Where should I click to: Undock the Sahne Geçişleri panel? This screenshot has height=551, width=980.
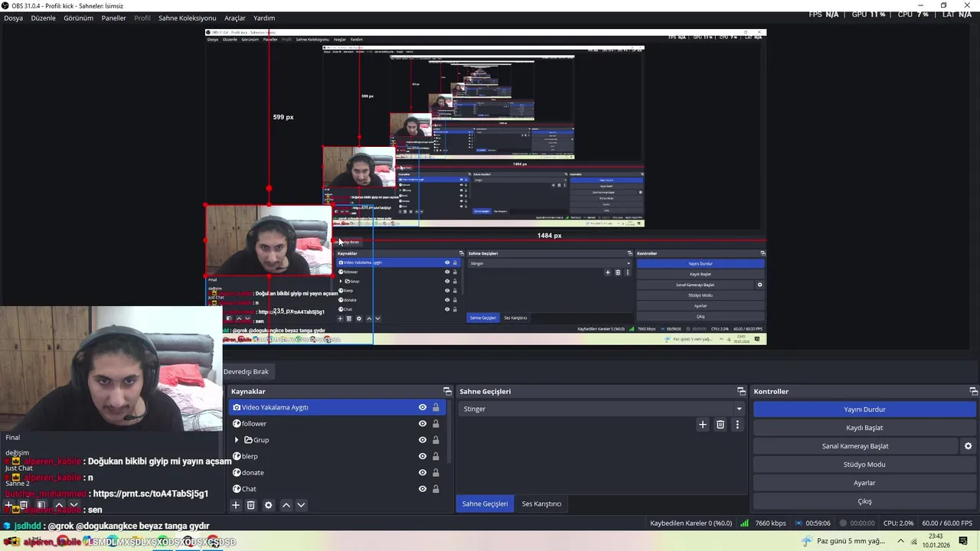coord(741,391)
